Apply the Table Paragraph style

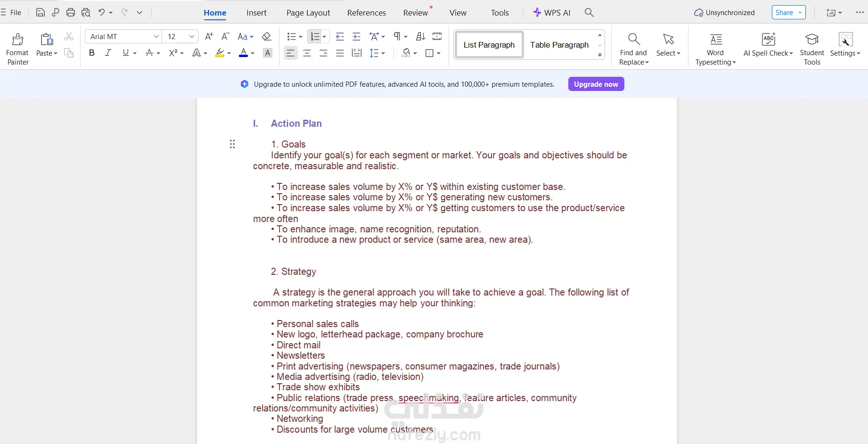(x=559, y=45)
